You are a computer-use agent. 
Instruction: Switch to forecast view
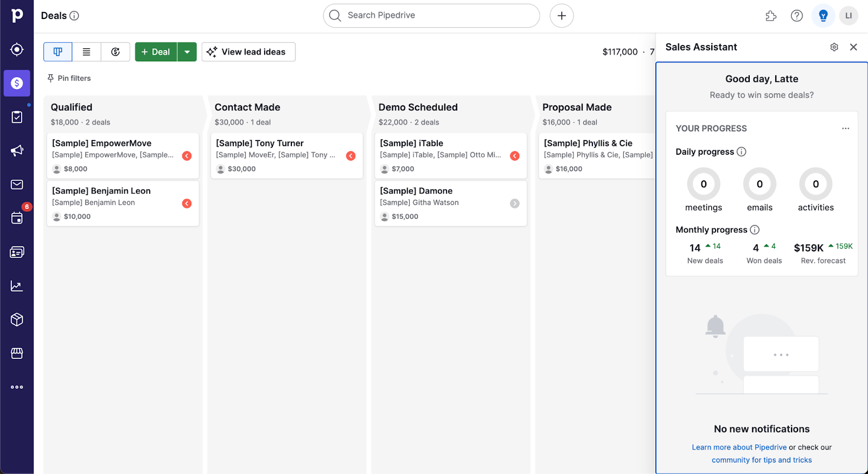pyautogui.click(x=115, y=52)
